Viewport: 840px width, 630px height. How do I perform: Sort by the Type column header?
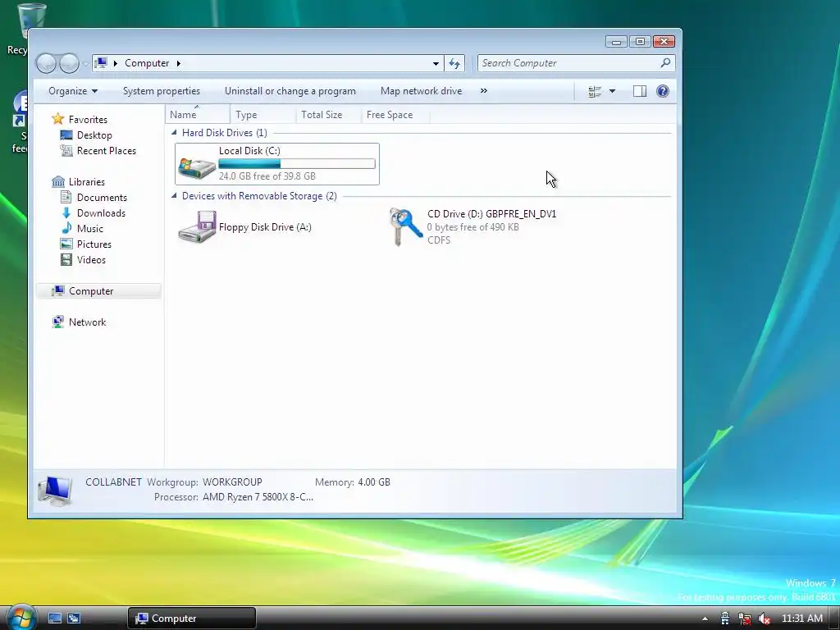(263, 115)
